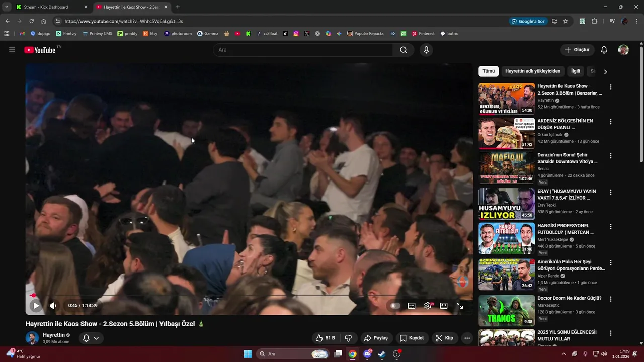Open options for AKDENİZ BÖLGESİ'NİN video
This screenshot has height=362, width=644.
coord(611,122)
